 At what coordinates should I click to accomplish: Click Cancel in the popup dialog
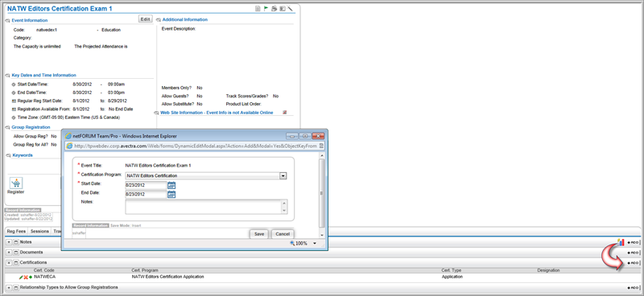pos(283,234)
